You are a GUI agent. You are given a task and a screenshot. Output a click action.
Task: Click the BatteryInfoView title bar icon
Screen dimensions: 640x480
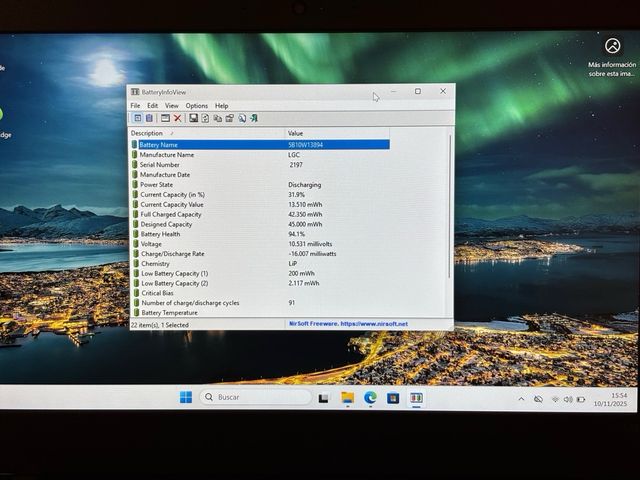(135, 92)
